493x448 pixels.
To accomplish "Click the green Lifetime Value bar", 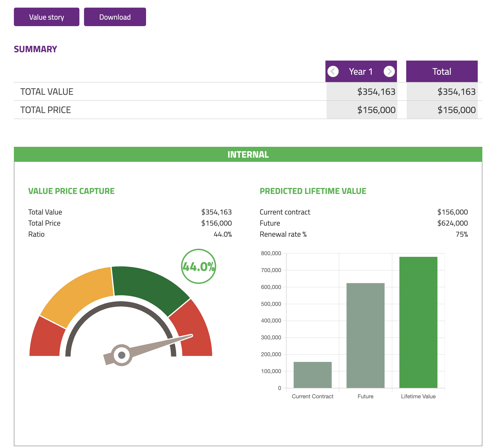I will [418, 322].
